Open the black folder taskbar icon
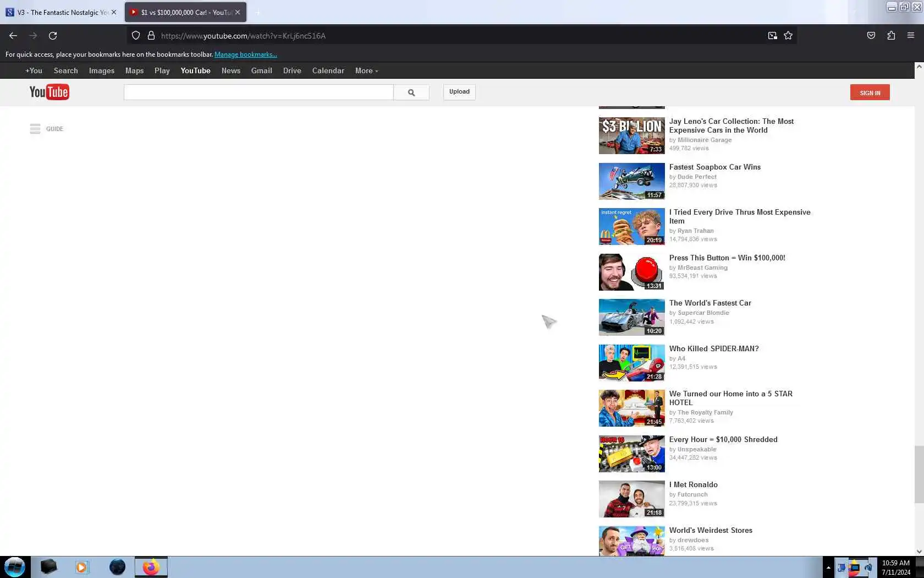The image size is (924, 578). (48, 567)
